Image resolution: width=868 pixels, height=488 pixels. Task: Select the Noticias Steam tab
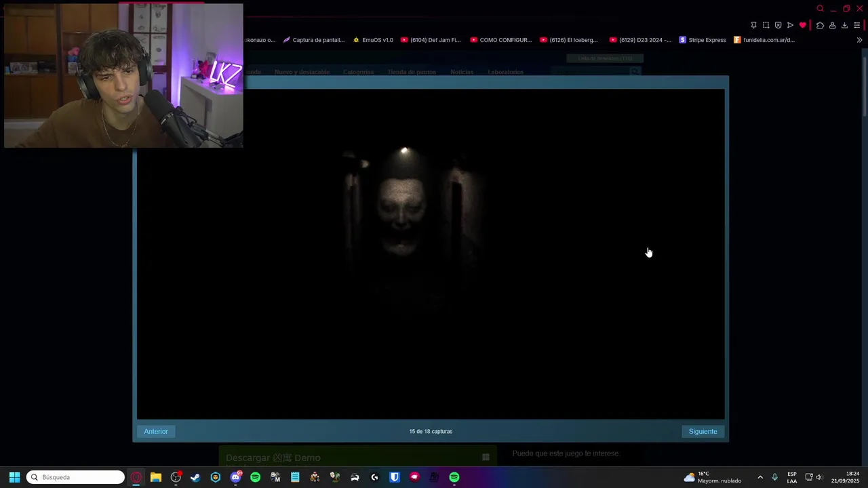[x=462, y=72]
